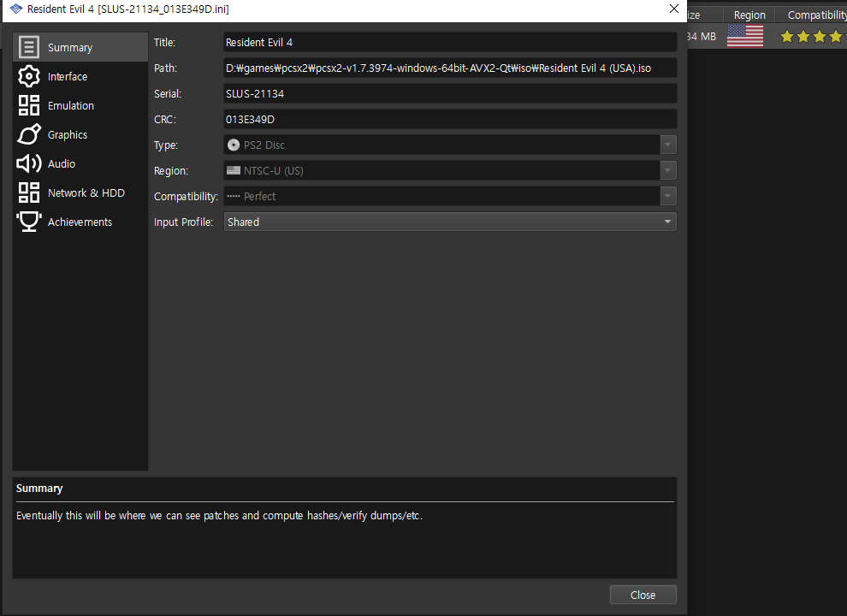The height and width of the screenshot is (616, 847).
Task: Click the Close button at bottom
Action: (x=643, y=595)
